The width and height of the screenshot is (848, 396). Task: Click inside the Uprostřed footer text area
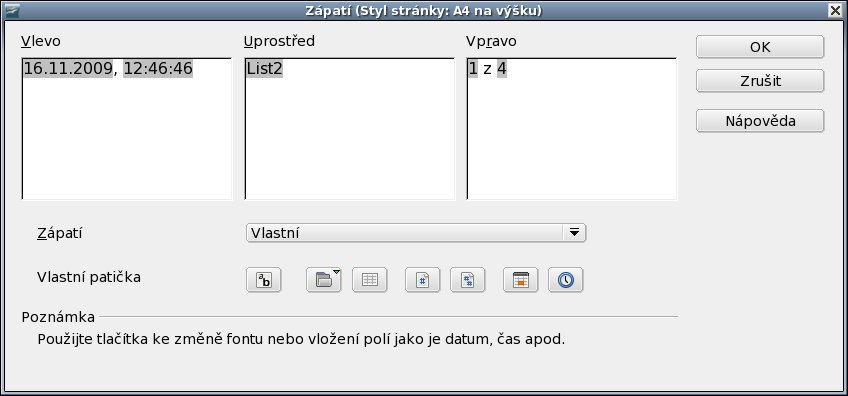click(349, 129)
